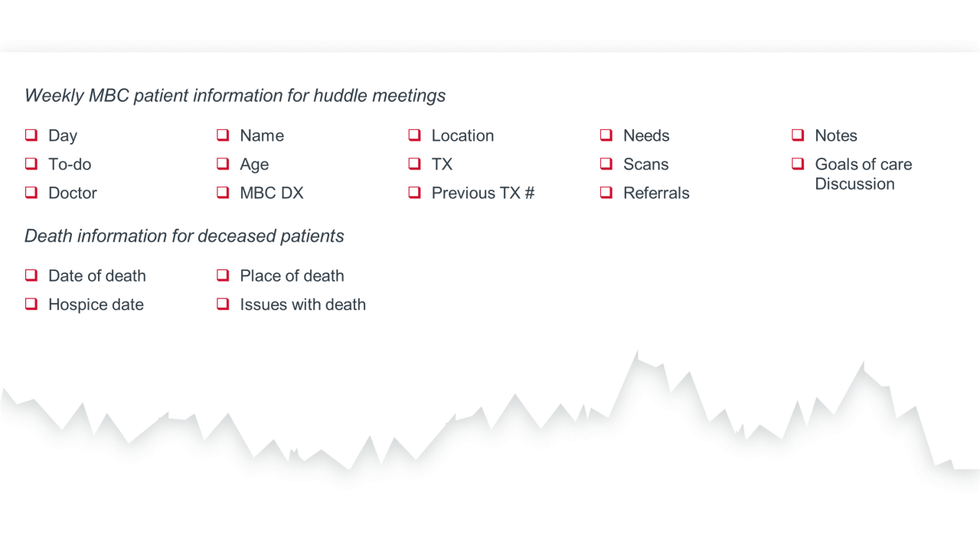Toggle the Notes checkbox
Viewport: 980px width, 548px height.
(798, 135)
